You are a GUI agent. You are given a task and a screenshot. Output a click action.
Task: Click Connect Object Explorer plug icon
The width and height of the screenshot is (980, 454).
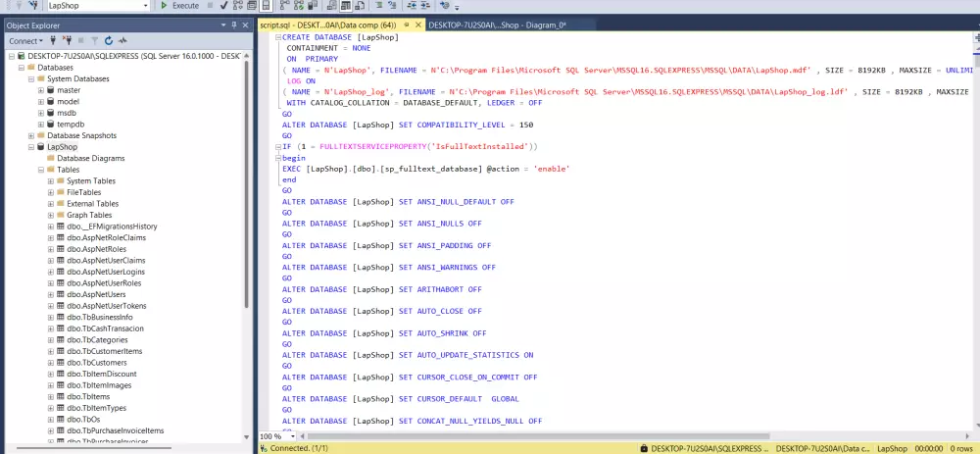coord(54,40)
